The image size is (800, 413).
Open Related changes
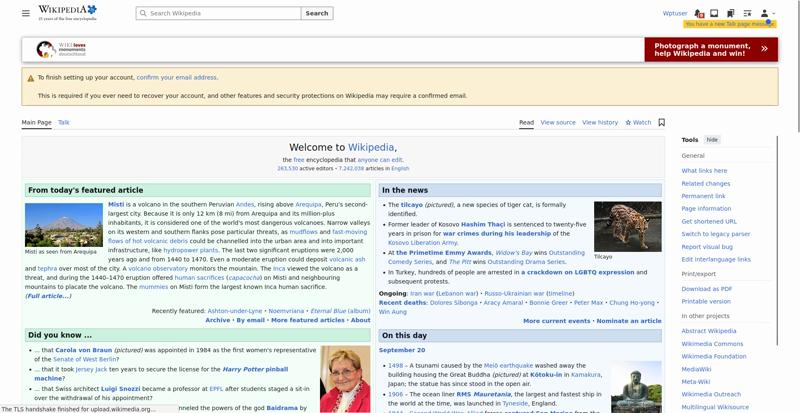tap(706, 184)
